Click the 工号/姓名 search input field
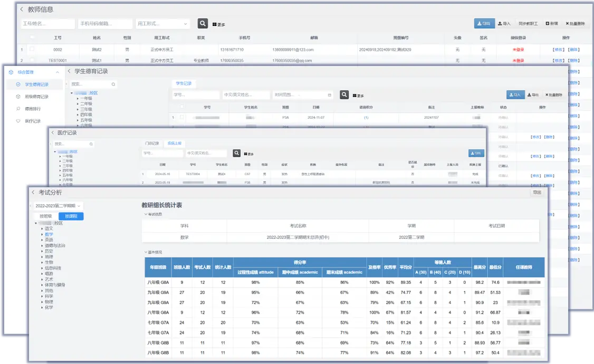 pyautogui.click(x=47, y=24)
